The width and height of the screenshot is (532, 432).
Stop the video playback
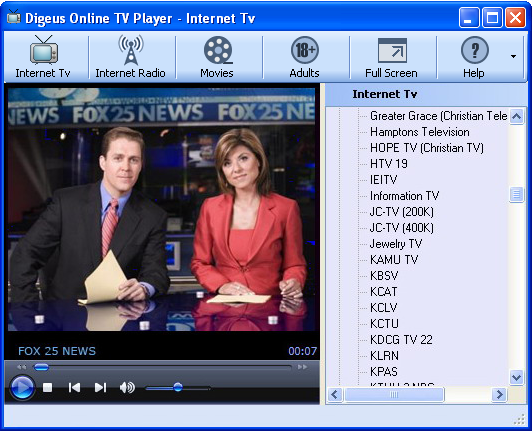tap(48, 388)
